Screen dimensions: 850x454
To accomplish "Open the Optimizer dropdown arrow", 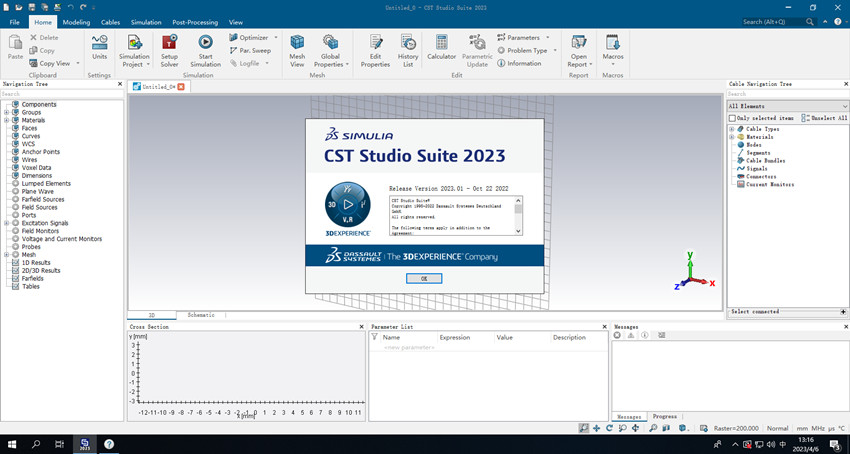I will 275,37.
